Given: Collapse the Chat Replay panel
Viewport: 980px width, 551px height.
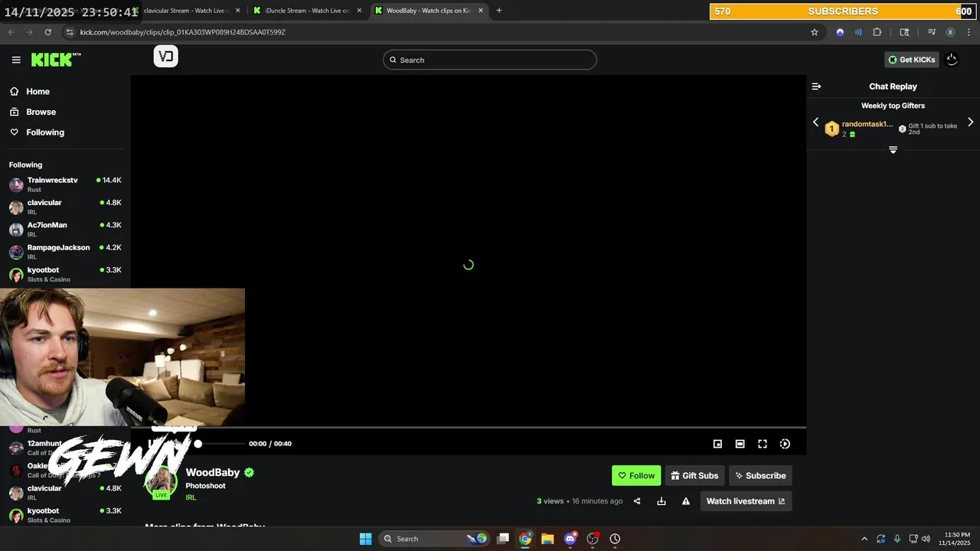Looking at the screenshot, I should [816, 86].
